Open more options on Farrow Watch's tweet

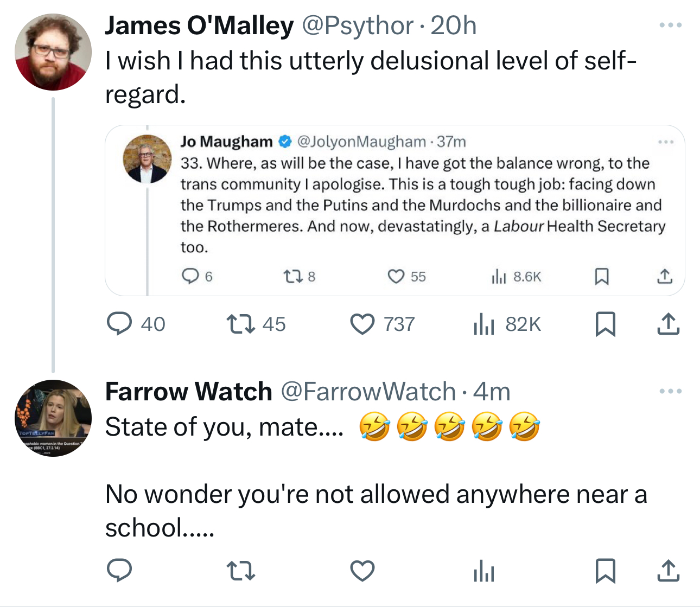tap(671, 391)
